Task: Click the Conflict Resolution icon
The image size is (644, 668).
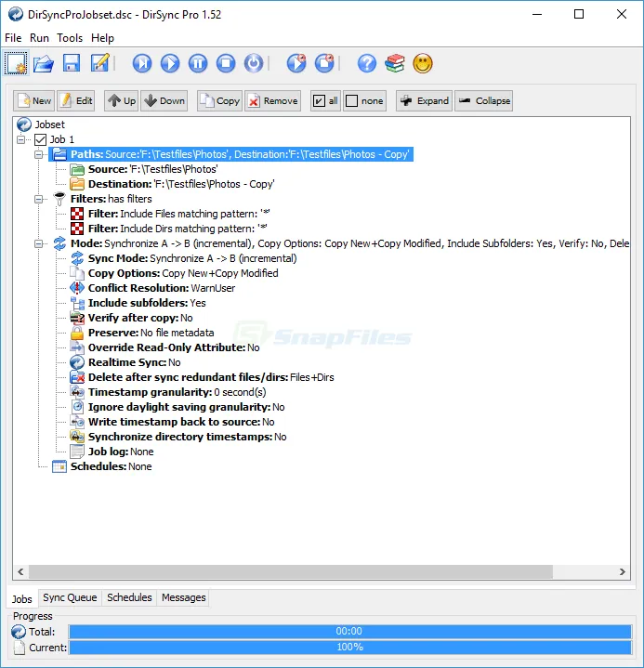Action: click(x=77, y=288)
